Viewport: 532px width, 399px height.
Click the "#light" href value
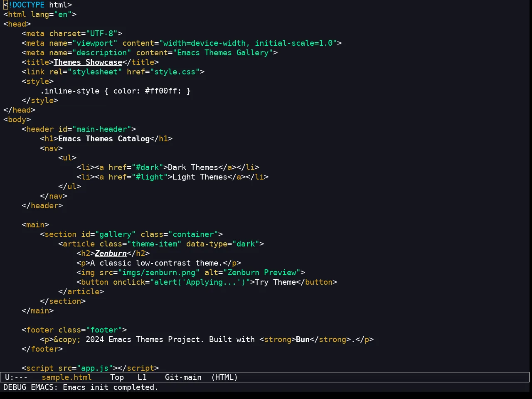point(150,177)
